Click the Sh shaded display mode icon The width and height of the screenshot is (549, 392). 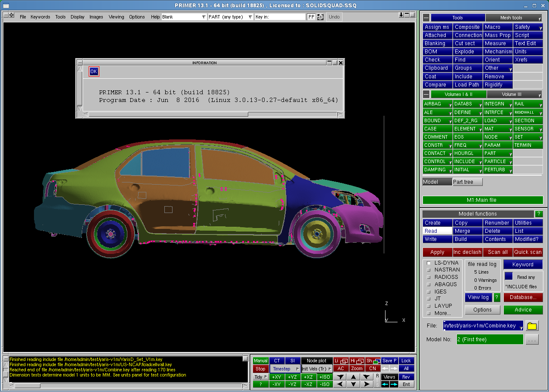(373, 361)
